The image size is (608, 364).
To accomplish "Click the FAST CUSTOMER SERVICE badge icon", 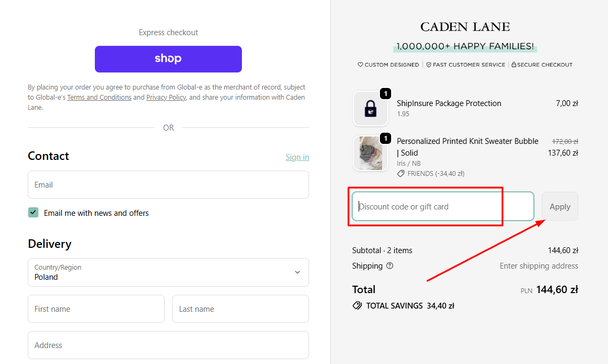I will point(428,64).
